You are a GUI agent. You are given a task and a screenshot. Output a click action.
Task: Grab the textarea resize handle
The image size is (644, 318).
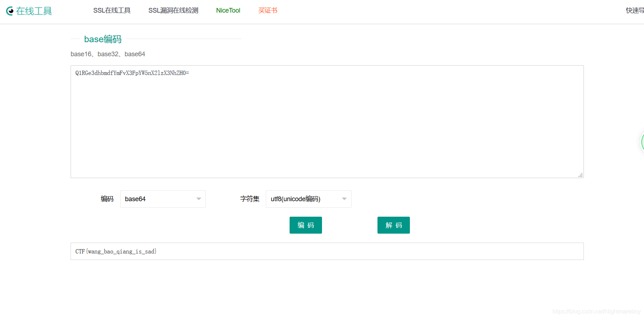tap(580, 175)
